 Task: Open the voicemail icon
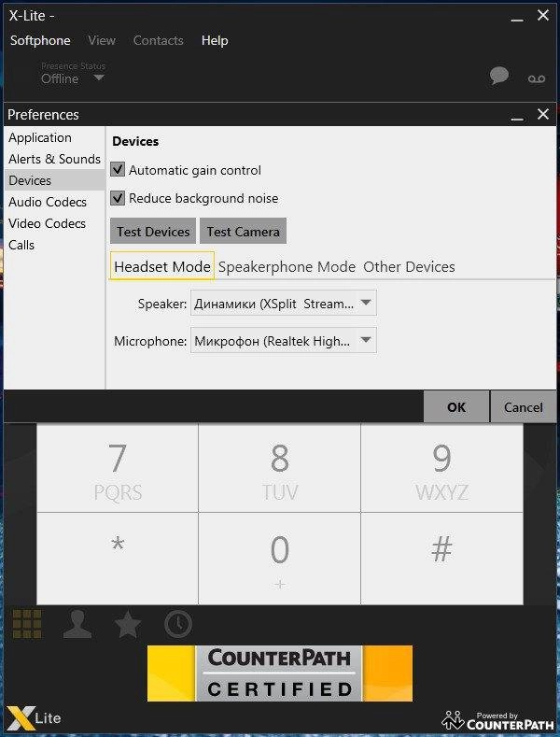pyautogui.click(x=537, y=78)
